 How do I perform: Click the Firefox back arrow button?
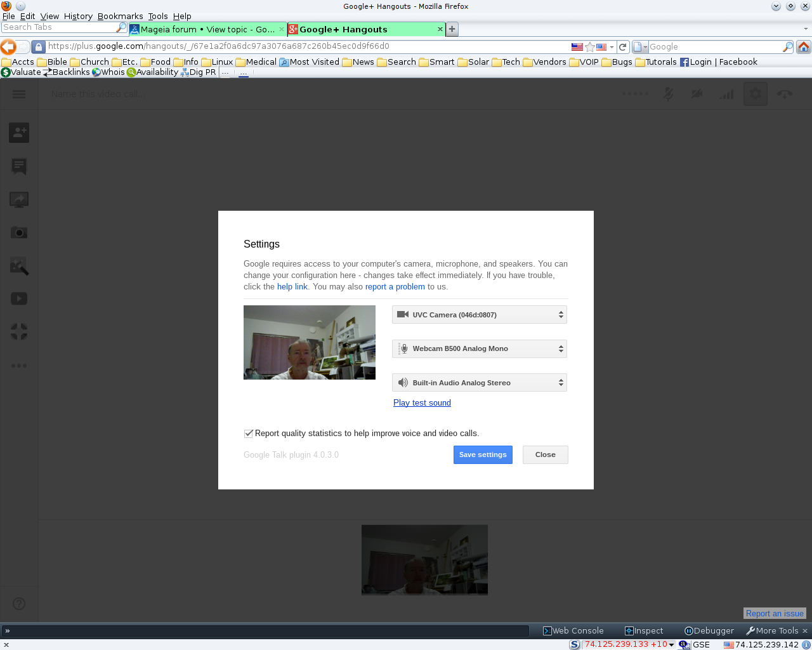coord(8,46)
